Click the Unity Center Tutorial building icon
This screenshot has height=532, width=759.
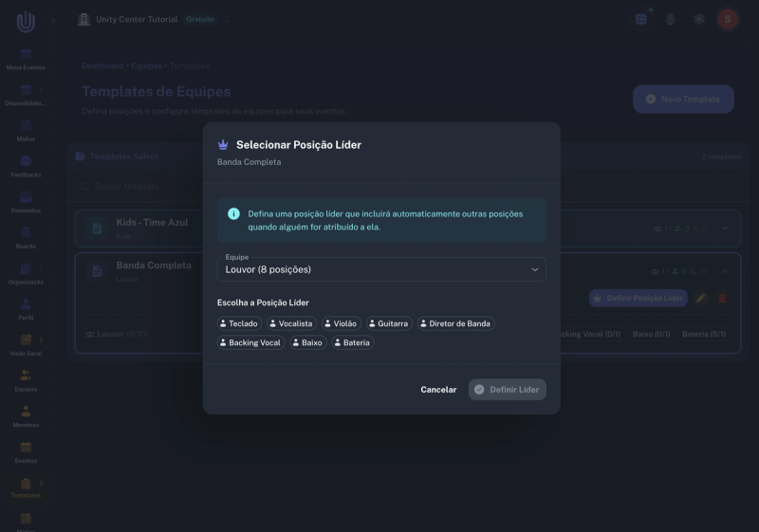click(x=83, y=19)
